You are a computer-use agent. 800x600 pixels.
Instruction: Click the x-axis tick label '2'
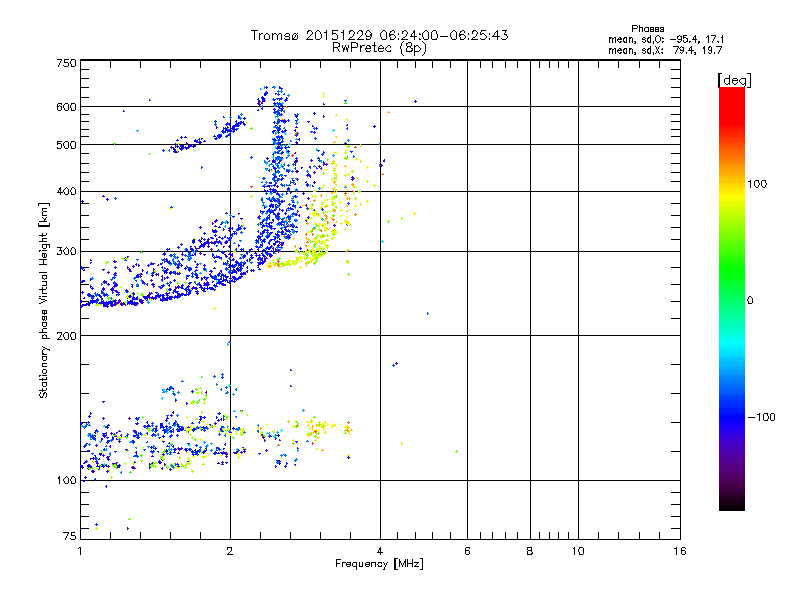(230, 551)
